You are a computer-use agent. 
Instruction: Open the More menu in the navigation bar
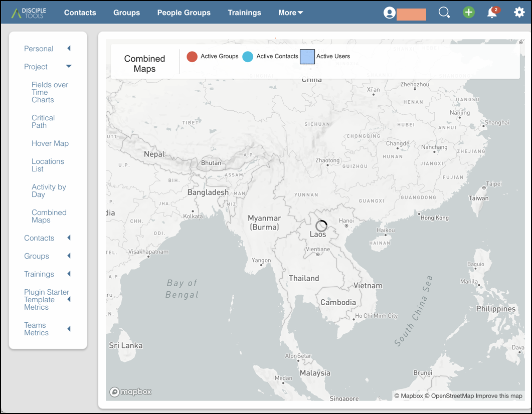tap(290, 13)
